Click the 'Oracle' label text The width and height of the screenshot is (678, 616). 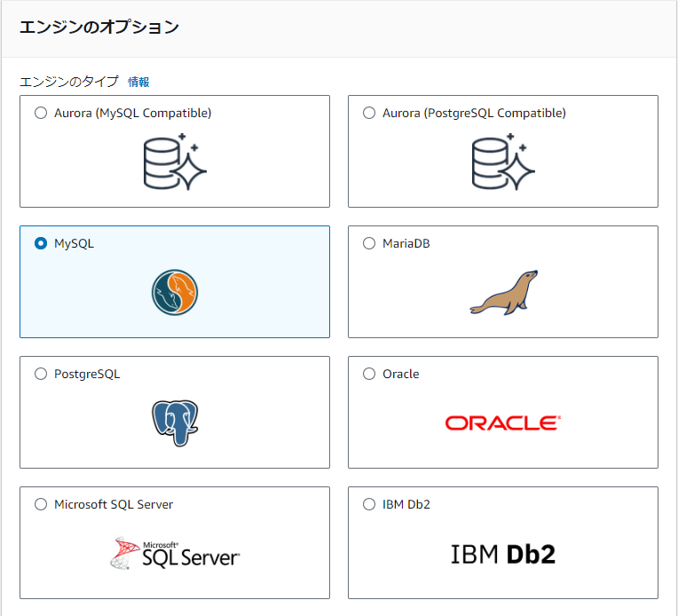click(x=401, y=374)
